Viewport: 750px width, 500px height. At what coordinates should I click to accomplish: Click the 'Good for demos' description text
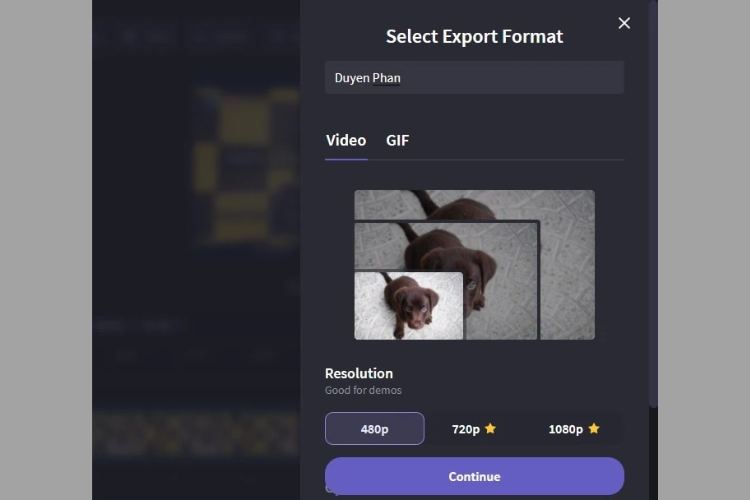tap(363, 390)
